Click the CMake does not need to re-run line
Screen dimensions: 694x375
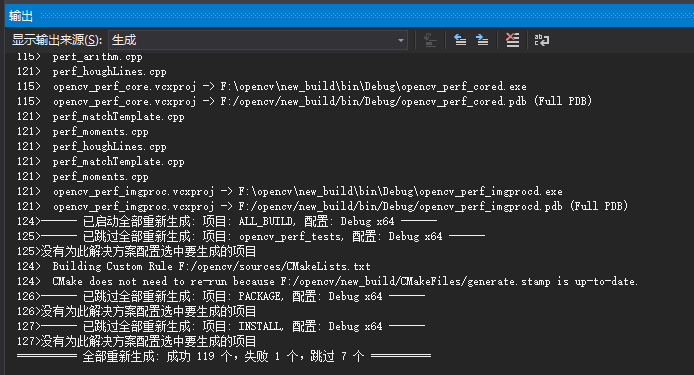click(x=328, y=282)
